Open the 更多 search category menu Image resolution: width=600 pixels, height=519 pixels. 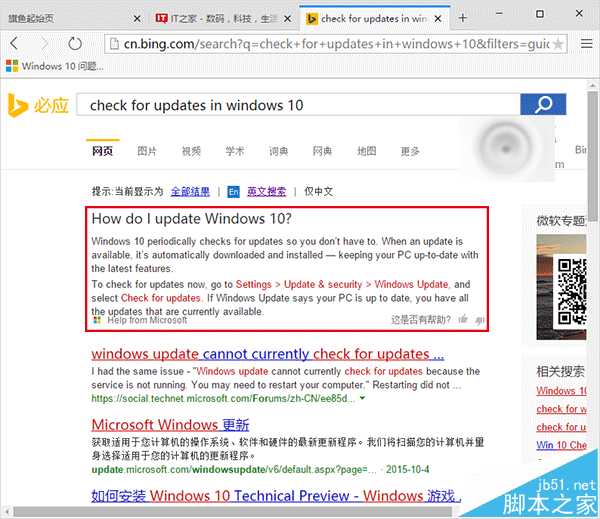pyautogui.click(x=410, y=151)
